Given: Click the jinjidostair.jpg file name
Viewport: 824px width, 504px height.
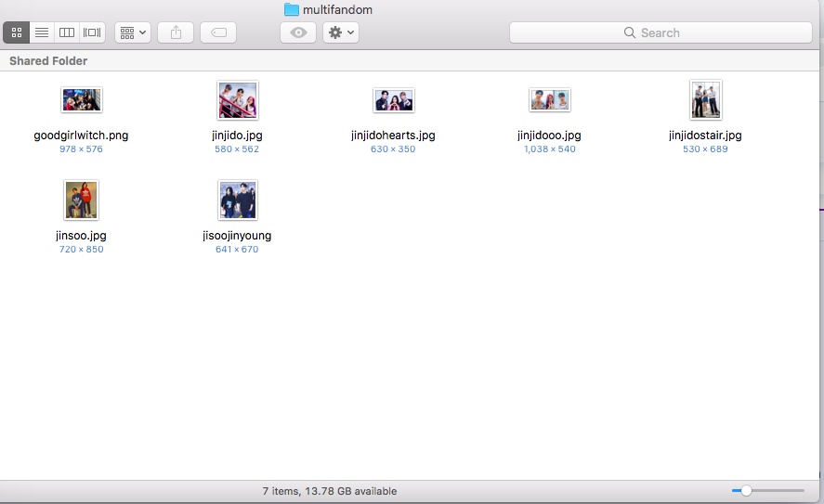Looking at the screenshot, I should coord(705,136).
